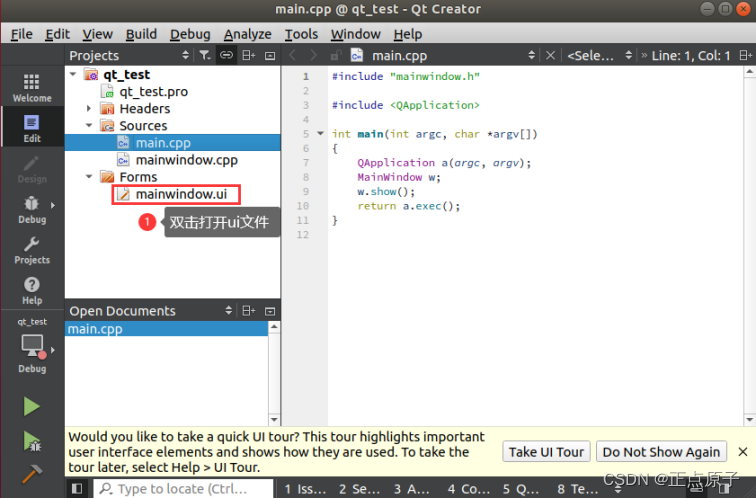Open the Projects panel filter tree icon

[205, 55]
